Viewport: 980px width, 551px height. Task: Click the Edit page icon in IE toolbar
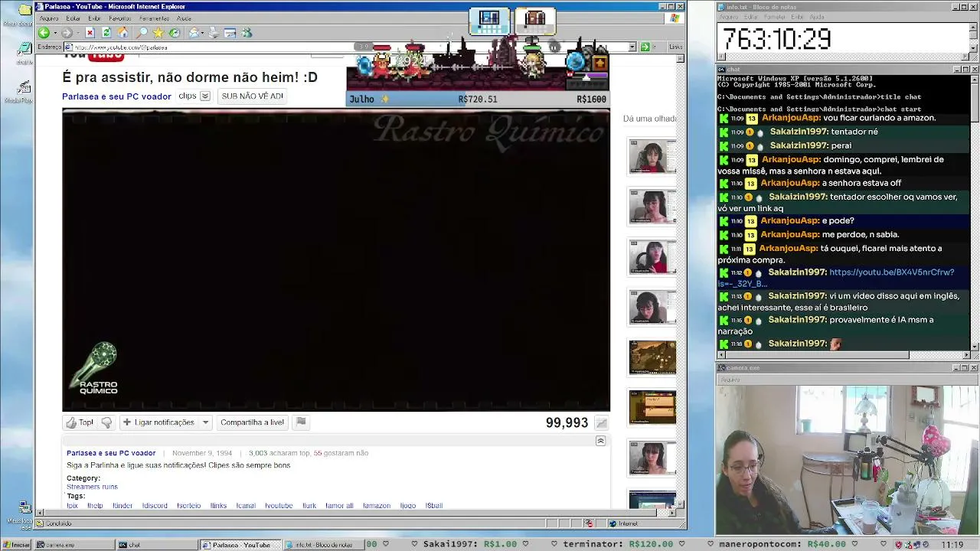point(230,33)
